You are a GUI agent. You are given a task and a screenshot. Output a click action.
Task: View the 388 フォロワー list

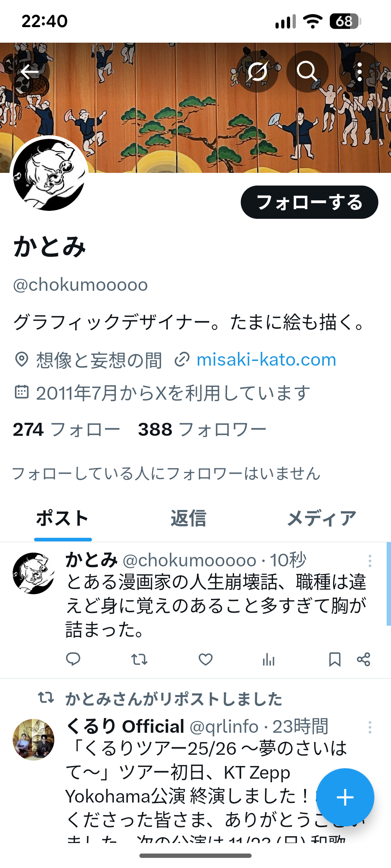[202, 430]
